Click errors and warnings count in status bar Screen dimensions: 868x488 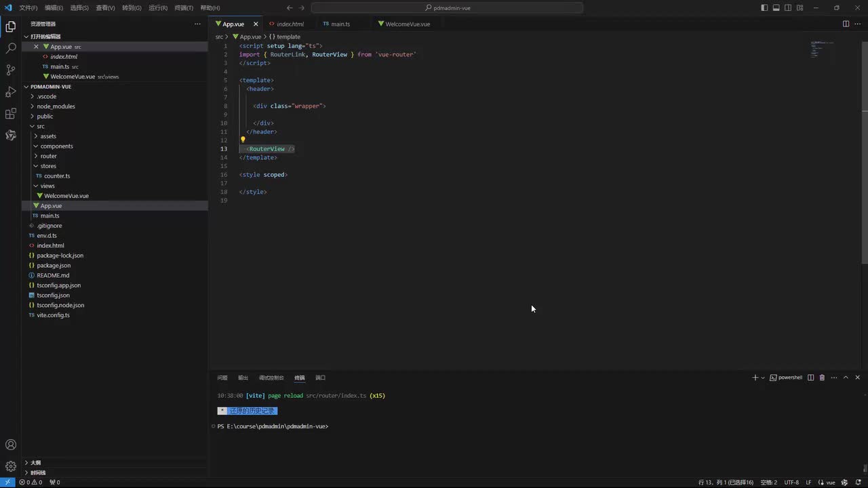(31, 483)
